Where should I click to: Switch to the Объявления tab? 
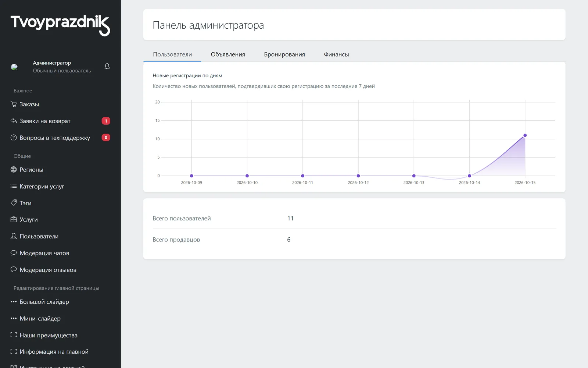[228, 54]
